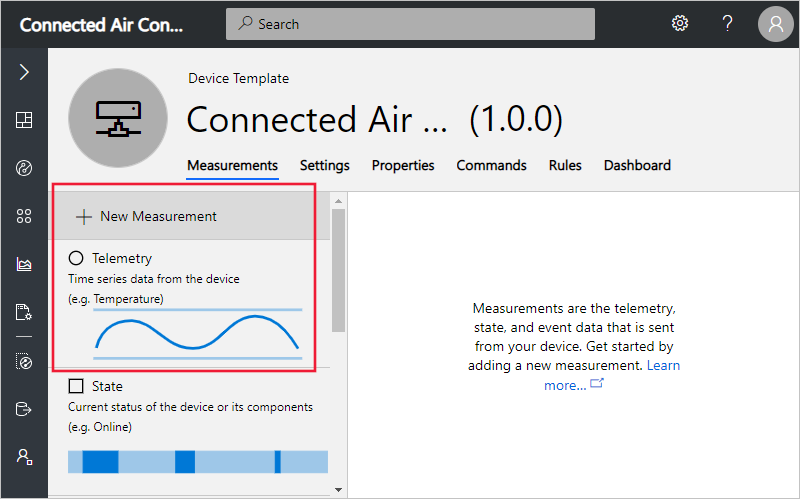This screenshot has width=800, height=499.
Task: Open the settings gear icon
Action: click(x=680, y=23)
